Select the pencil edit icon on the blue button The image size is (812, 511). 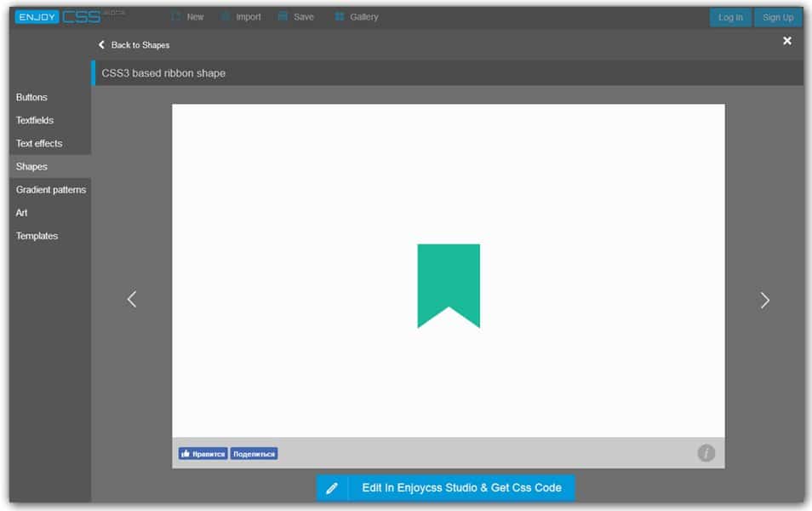click(x=332, y=487)
